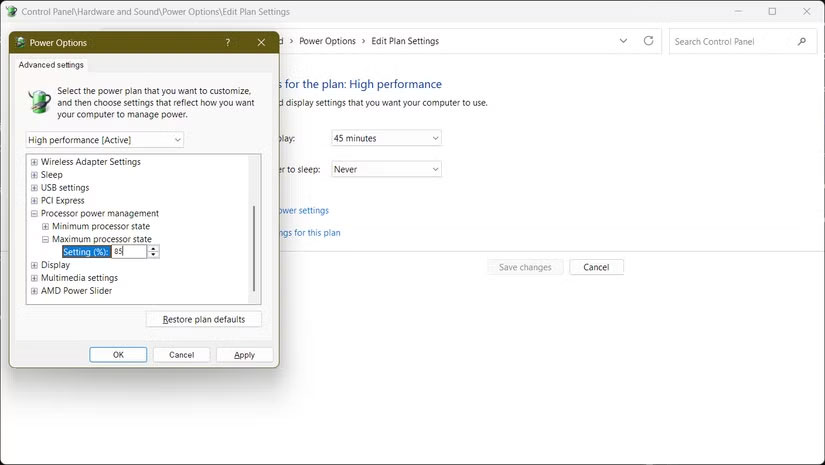825x465 pixels.
Task: Click the Power Options title bar icon
Action: (x=20, y=43)
